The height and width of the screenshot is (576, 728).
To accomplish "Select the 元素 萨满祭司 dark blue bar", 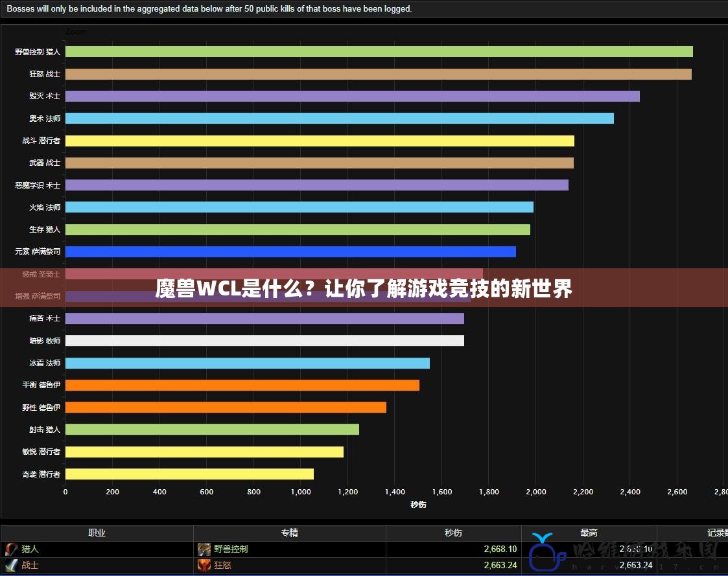I will 290,251.
